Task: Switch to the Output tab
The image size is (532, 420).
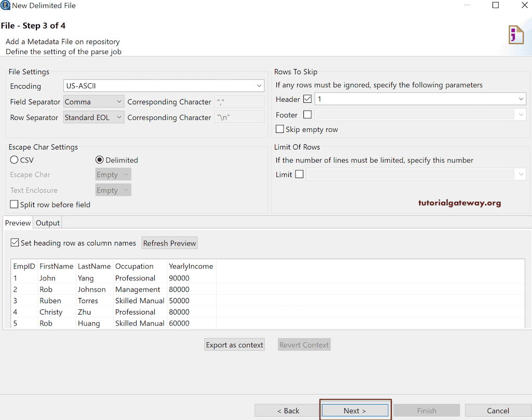Action: tap(47, 223)
